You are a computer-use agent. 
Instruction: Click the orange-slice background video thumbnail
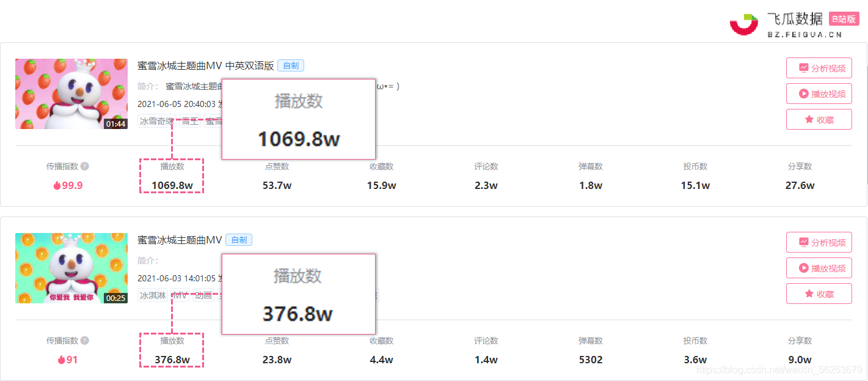tap(71, 268)
